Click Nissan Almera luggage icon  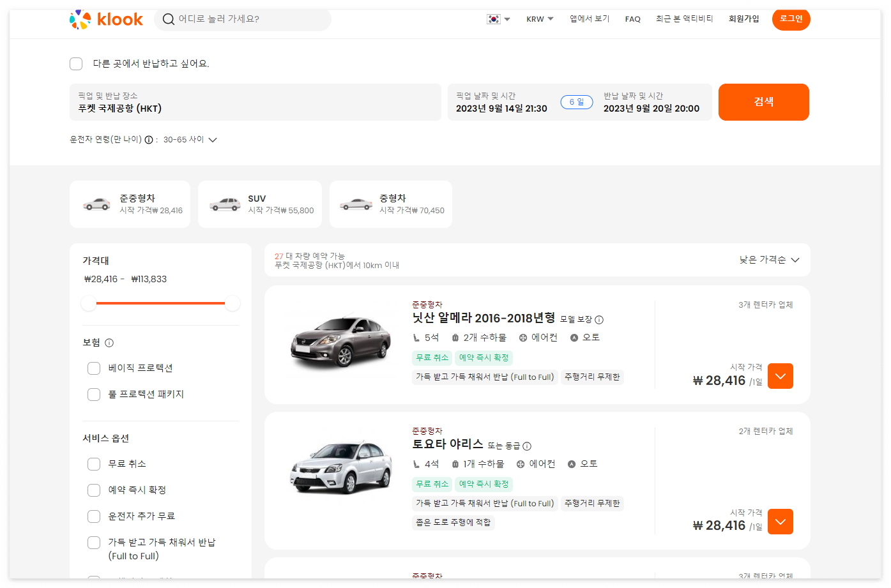pyautogui.click(x=455, y=338)
